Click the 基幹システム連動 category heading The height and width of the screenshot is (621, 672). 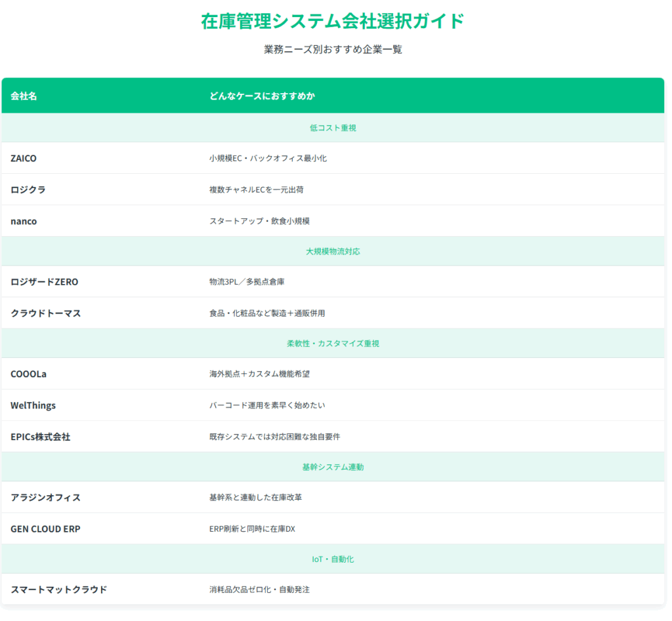tap(333, 467)
